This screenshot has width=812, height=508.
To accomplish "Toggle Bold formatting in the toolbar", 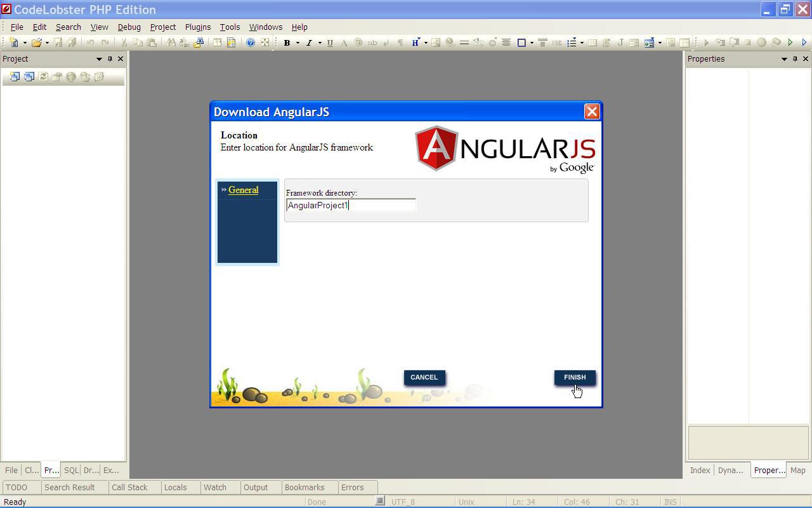I will coord(287,43).
